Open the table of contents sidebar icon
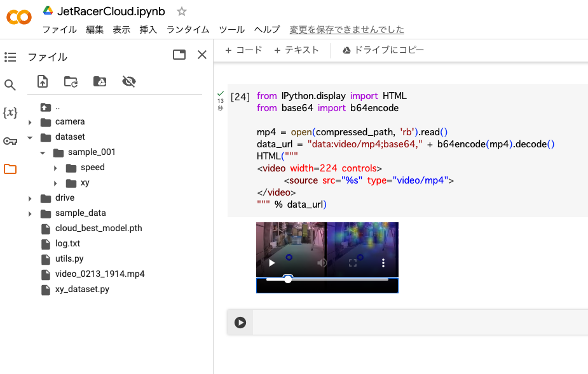This screenshot has height=374, width=588. (10, 57)
